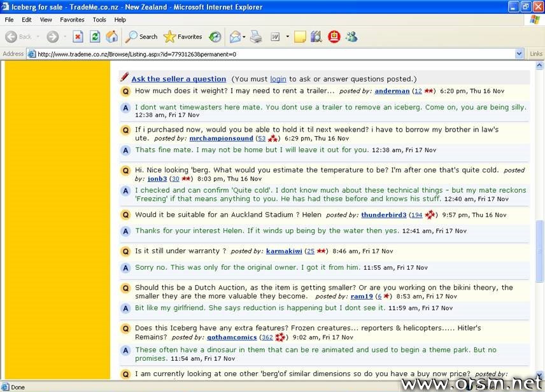Viewport: 545px width, 392px height.
Task: Follow the login link
Action: (x=278, y=79)
